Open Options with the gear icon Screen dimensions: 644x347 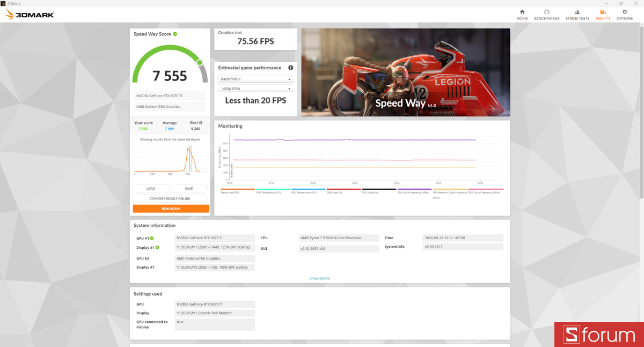click(x=624, y=14)
